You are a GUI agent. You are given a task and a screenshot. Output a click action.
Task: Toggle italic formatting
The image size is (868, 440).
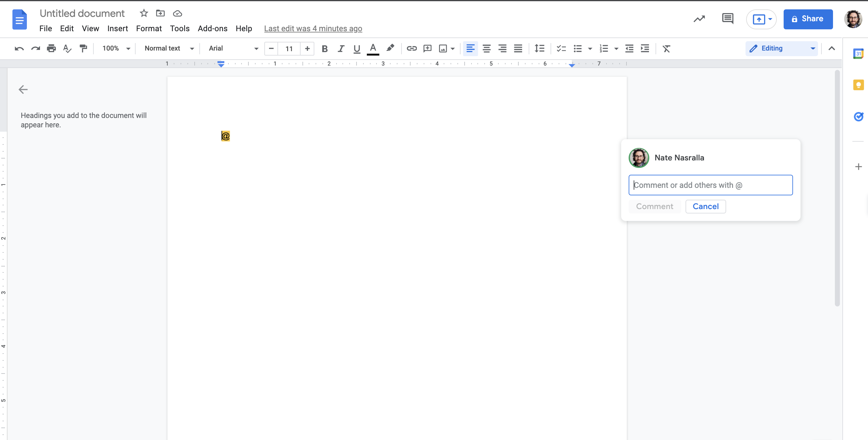[341, 49]
